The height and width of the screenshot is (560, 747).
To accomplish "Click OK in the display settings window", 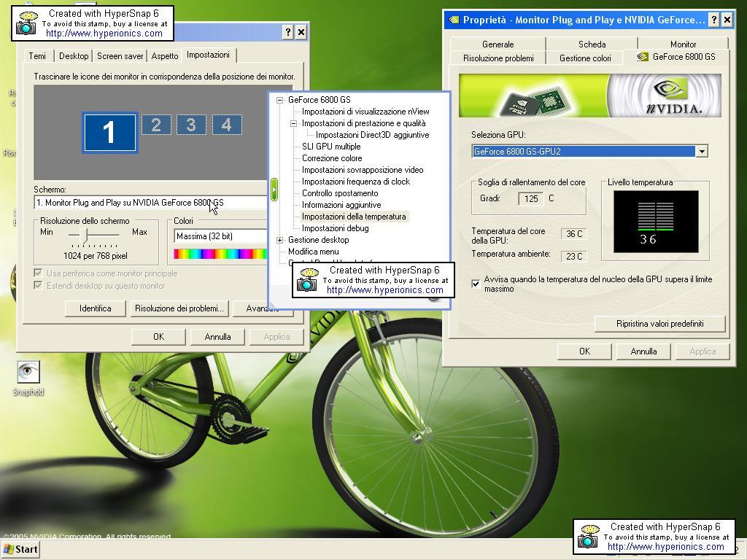I will 158,337.
